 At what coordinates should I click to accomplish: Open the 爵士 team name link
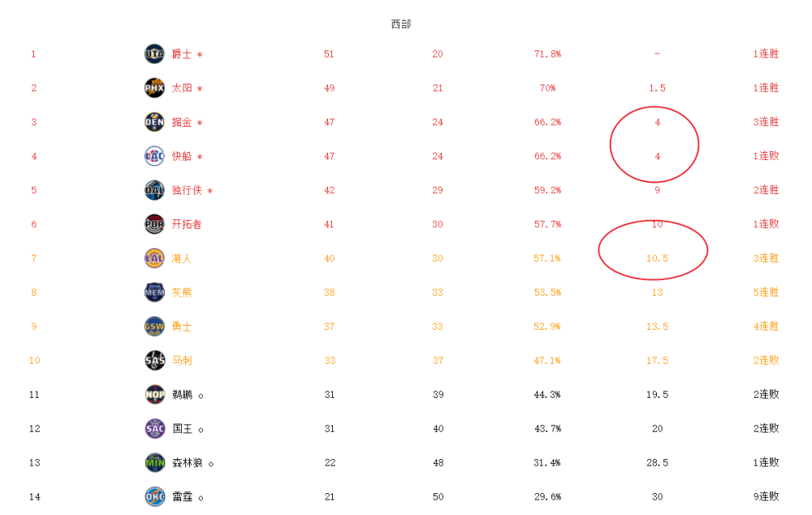pyautogui.click(x=182, y=54)
